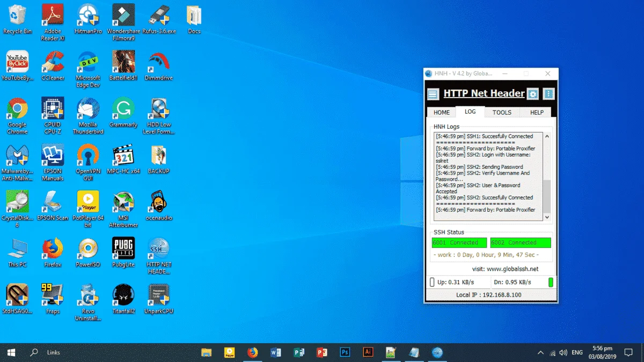Open the hamburger menu in HNH window
Screen dimensions: 644x362
(x=433, y=94)
